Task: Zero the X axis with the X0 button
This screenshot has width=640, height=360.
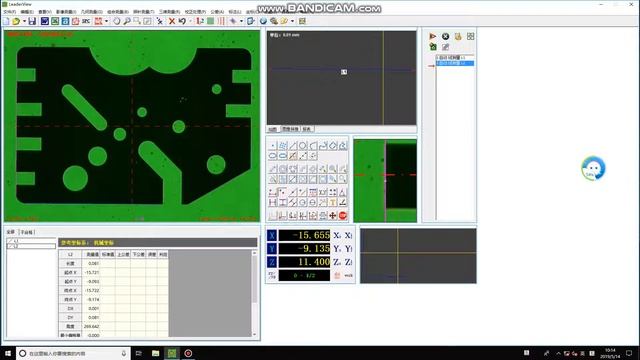Action: [337, 236]
